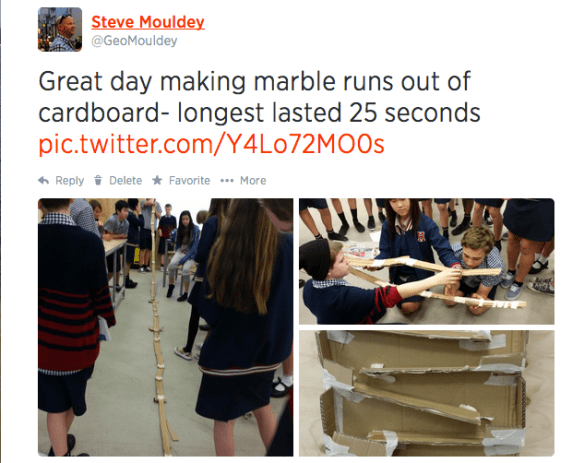Viewport: 584px width, 463px height.
Task: Open photo of cardboard box marble run
Action: coord(427,393)
